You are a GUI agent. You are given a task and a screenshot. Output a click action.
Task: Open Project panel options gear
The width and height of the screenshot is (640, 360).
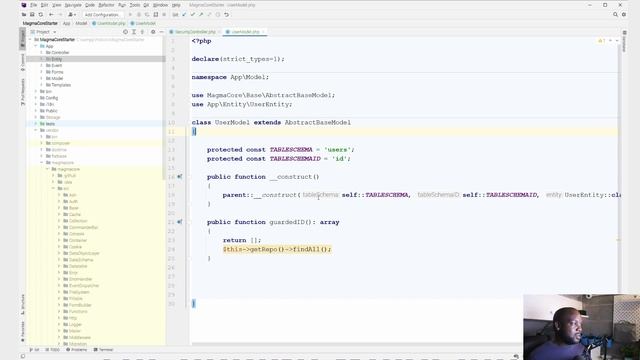[x=153, y=32]
